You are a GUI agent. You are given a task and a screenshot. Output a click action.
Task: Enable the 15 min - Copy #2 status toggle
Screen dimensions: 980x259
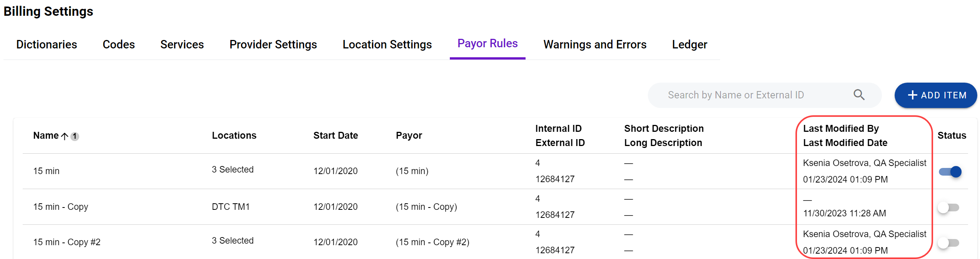click(x=948, y=243)
